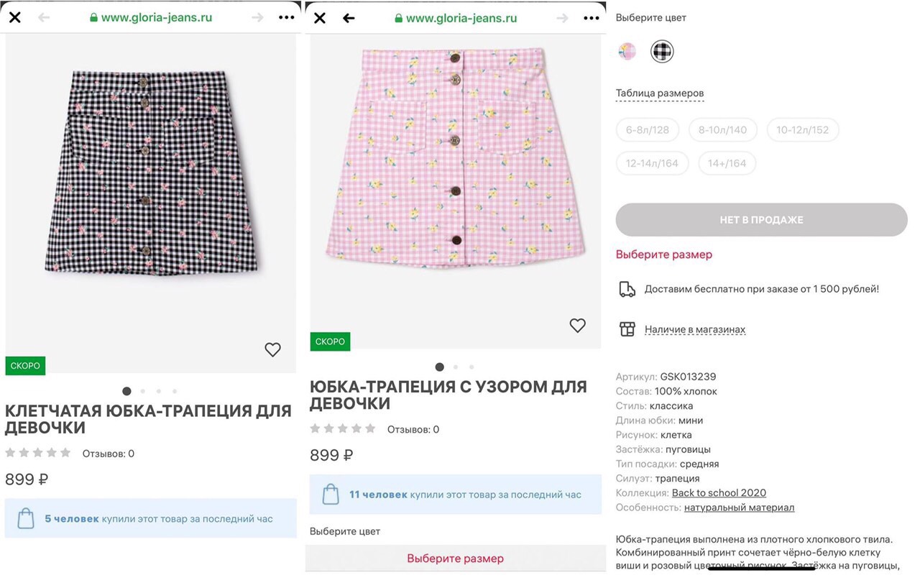Open Наличие в магазинах link
This screenshot has width=920, height=588.
point(695,330)
